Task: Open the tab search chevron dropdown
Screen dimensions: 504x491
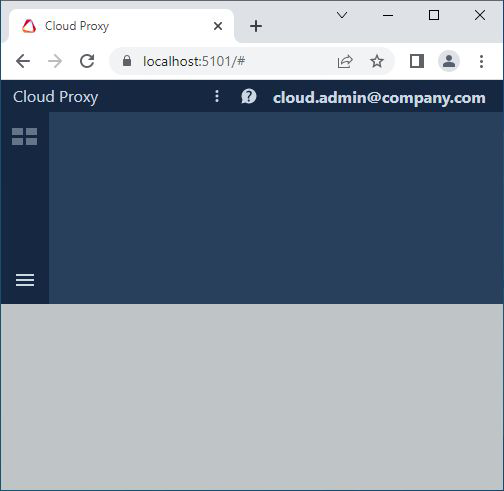Action: pyautogui.click(x=342, y=15)
